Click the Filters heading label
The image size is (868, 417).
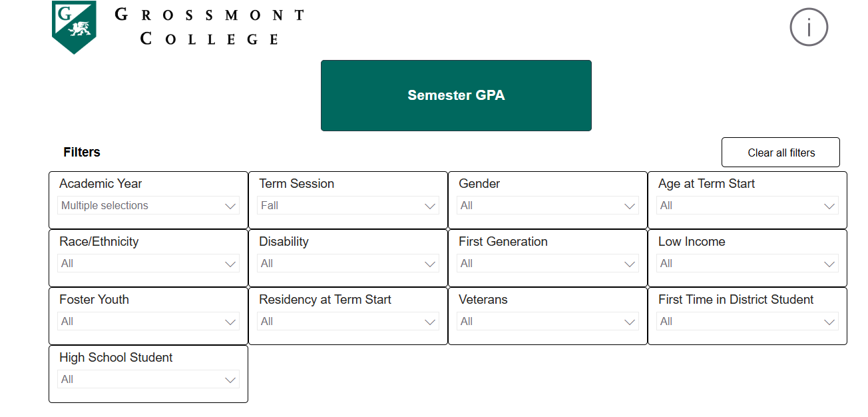pos(82,152)
